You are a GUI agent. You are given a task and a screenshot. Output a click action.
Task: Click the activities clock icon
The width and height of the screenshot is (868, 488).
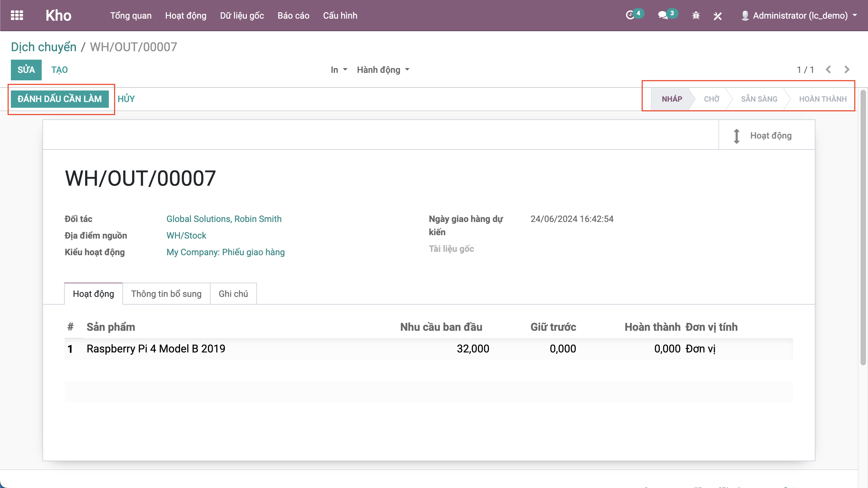click(630, 15)
